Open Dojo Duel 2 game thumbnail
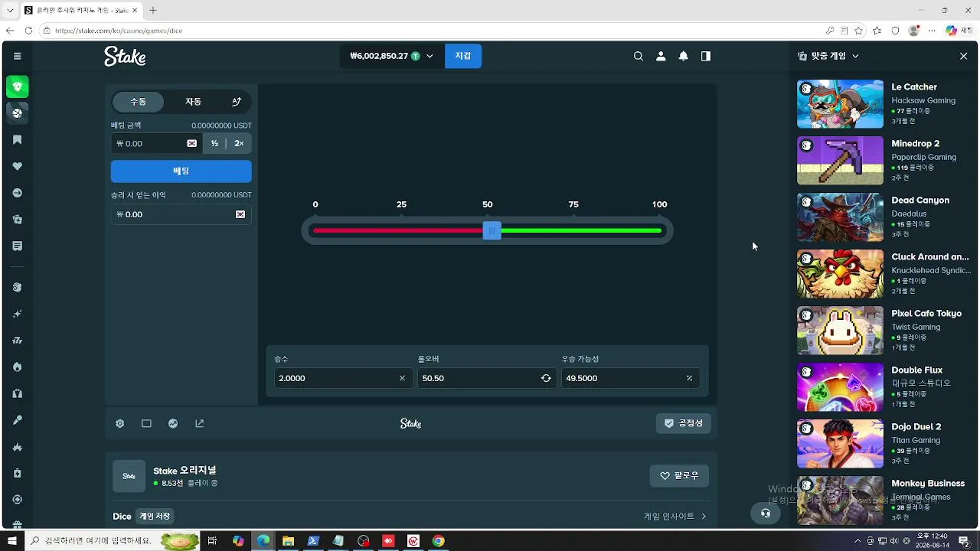 point(840,444)
